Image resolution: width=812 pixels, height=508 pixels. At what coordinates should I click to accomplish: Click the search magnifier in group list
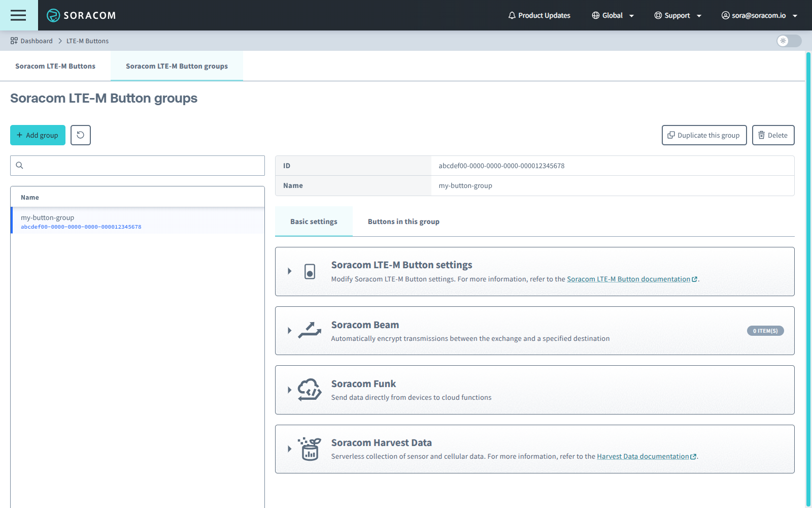tap(19, 165)
